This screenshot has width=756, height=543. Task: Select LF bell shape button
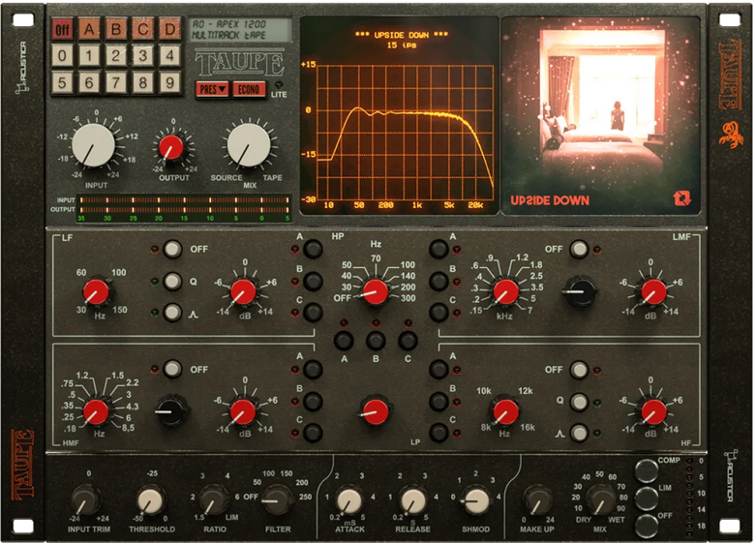172,313
